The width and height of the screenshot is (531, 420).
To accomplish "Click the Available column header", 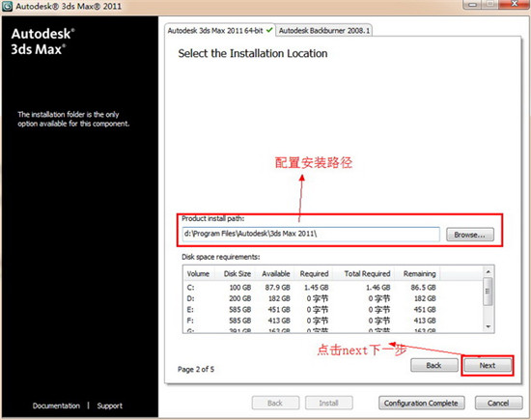I will click(x=276, y=273).
